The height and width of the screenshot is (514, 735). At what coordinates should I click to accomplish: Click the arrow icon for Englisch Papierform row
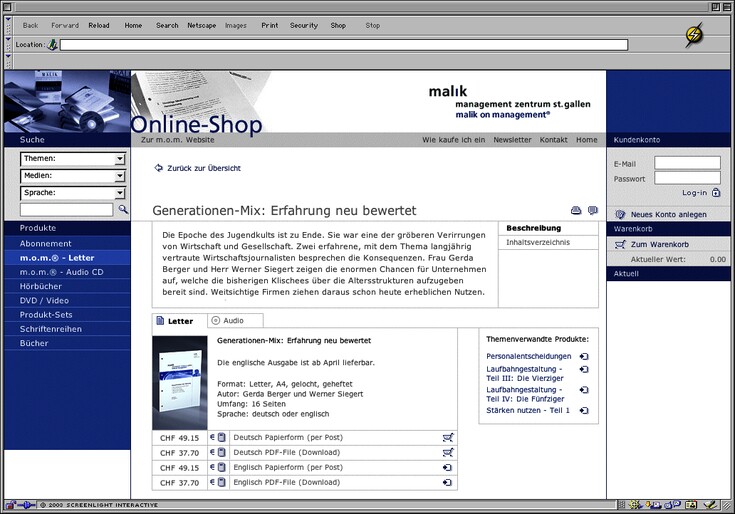[447, 468]
